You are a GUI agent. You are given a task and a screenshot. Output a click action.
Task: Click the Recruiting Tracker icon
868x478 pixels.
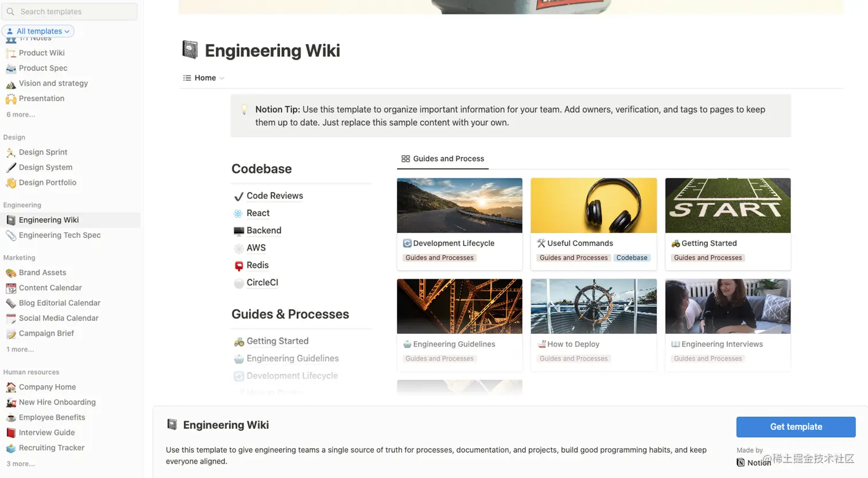tap(11, 448)
